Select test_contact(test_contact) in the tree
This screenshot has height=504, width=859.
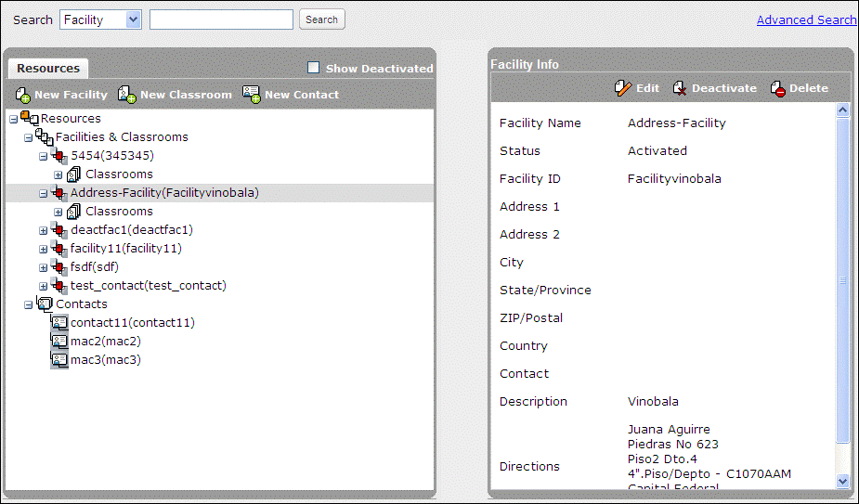pyautogui.click(x=148, y=286)
